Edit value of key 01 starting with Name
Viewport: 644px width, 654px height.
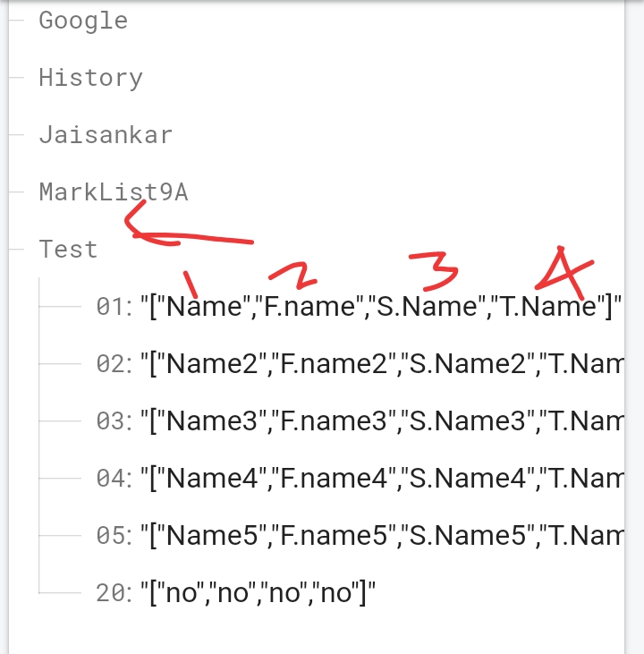(x=381, y=307)
